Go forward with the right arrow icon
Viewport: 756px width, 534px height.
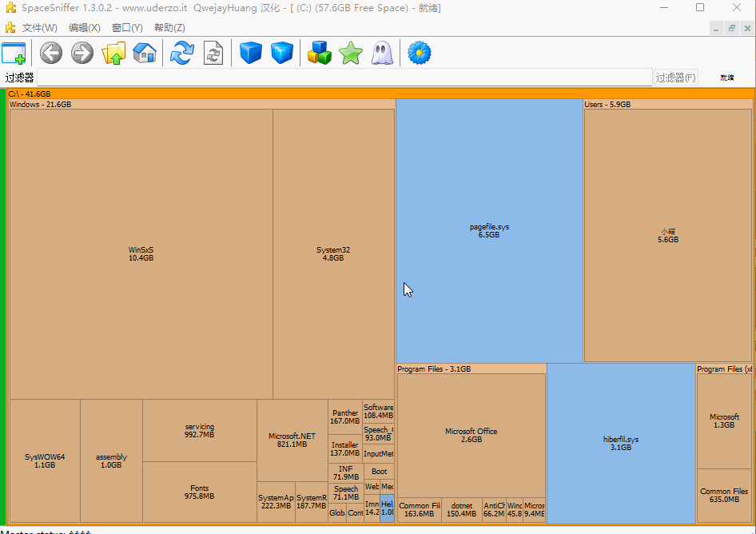click(x=82, y=54)
